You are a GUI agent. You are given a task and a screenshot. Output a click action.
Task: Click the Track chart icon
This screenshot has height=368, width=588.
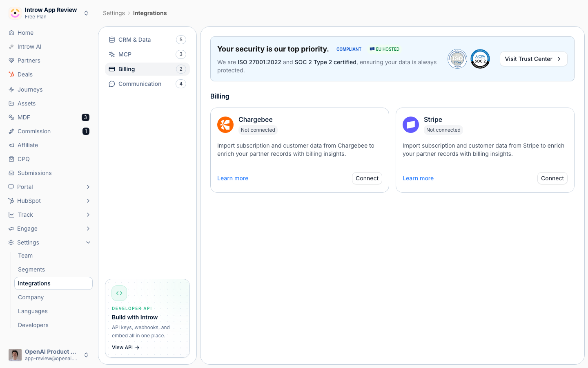pyautogui.click(x=11, y=215)
